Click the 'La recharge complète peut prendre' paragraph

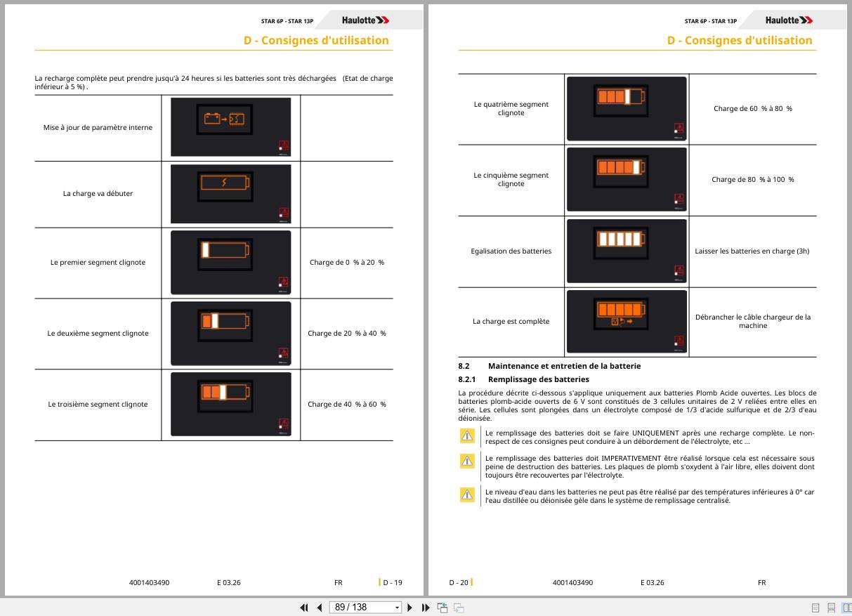click(214, 82)
